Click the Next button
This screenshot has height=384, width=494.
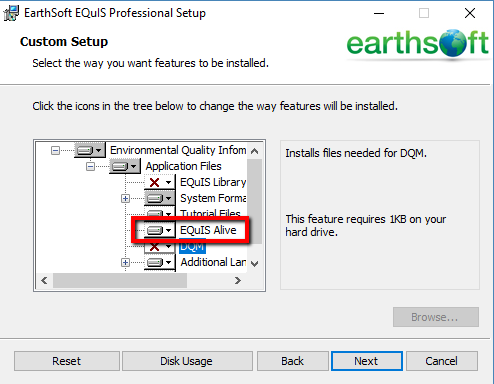coord(367,361)
